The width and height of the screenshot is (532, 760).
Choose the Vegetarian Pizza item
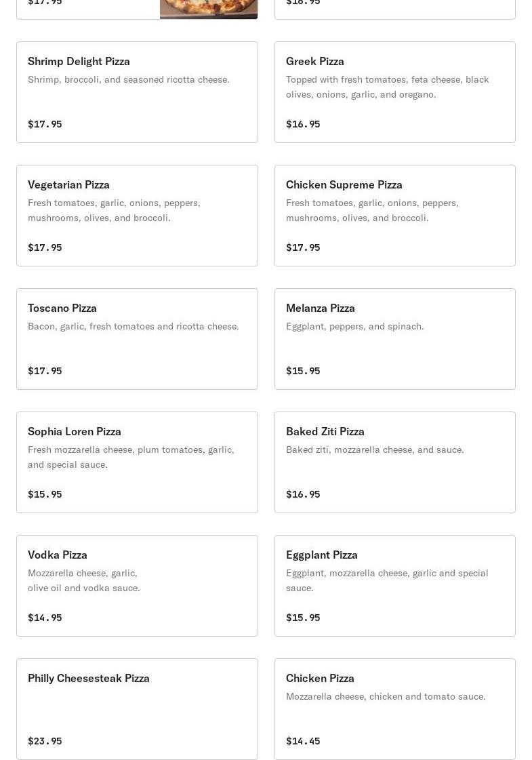point(137,216)
